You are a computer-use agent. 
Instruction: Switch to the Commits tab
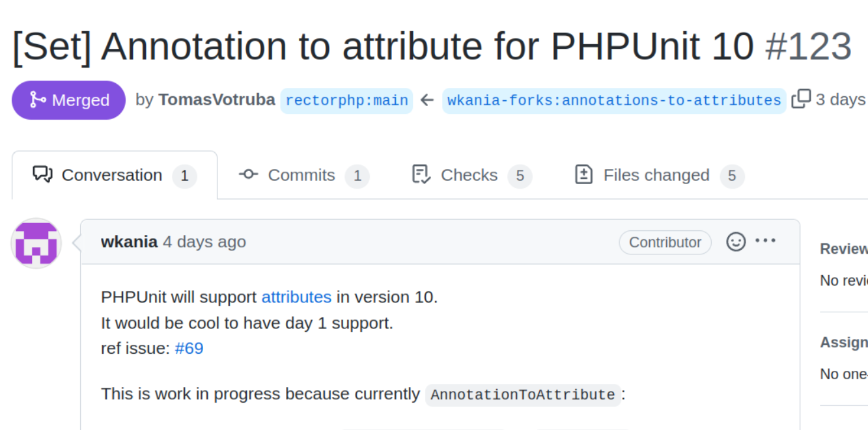(303, 175)
